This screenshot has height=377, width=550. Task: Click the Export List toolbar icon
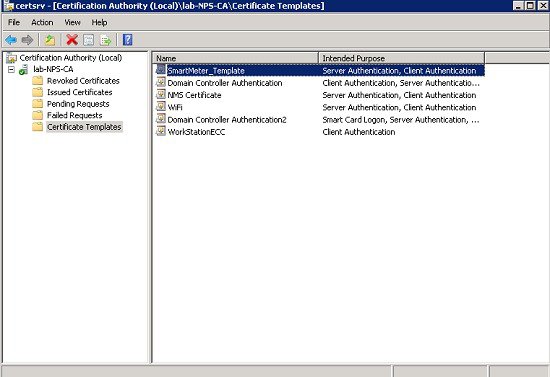(106, 40)
